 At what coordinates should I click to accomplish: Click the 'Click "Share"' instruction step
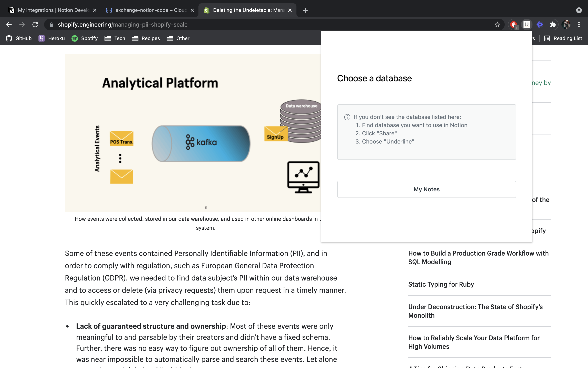coord(379,133)
